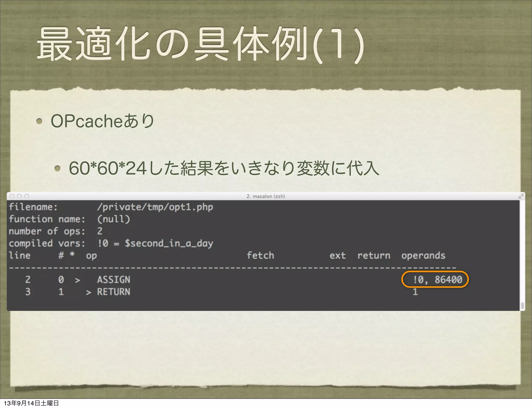
Task: Click the 'OPcacheあり' bullet text
Action: (102, 121)
